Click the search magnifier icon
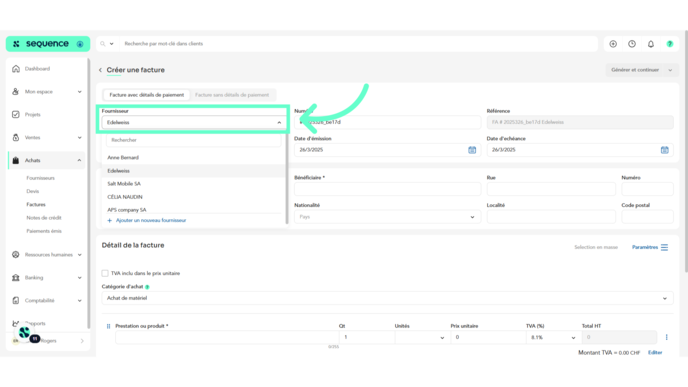Image resolution: width=688 pixels, height=387 pixels. click(103, 44)
